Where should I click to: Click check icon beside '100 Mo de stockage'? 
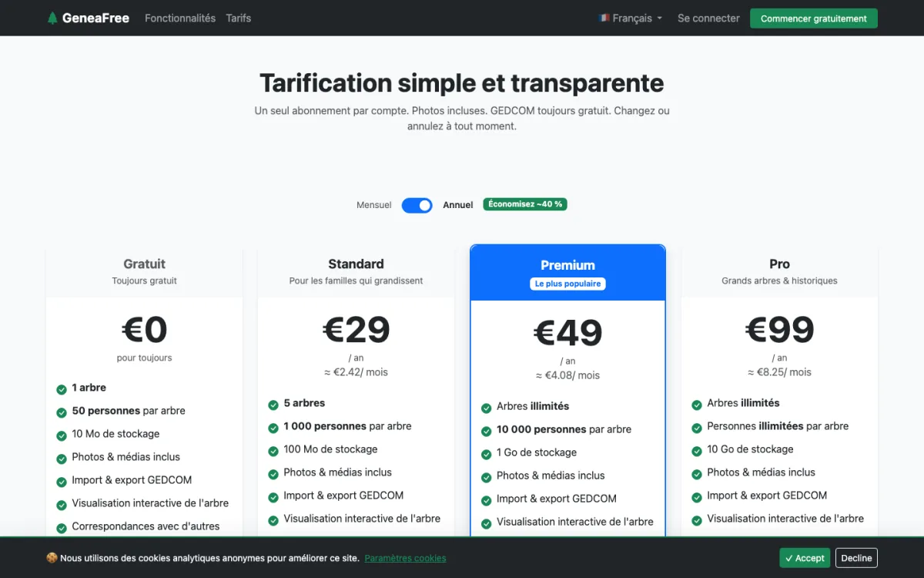pos(273,451)
